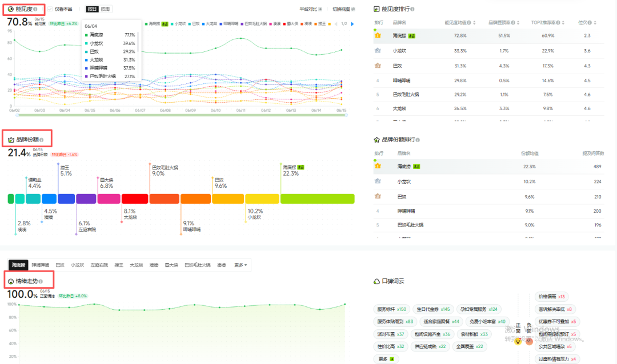The height and width of the screenshot is (364, 617).
Task: Toggle 巴奴毛肚火锅 series in chart legend
Action: pos(254,24)
